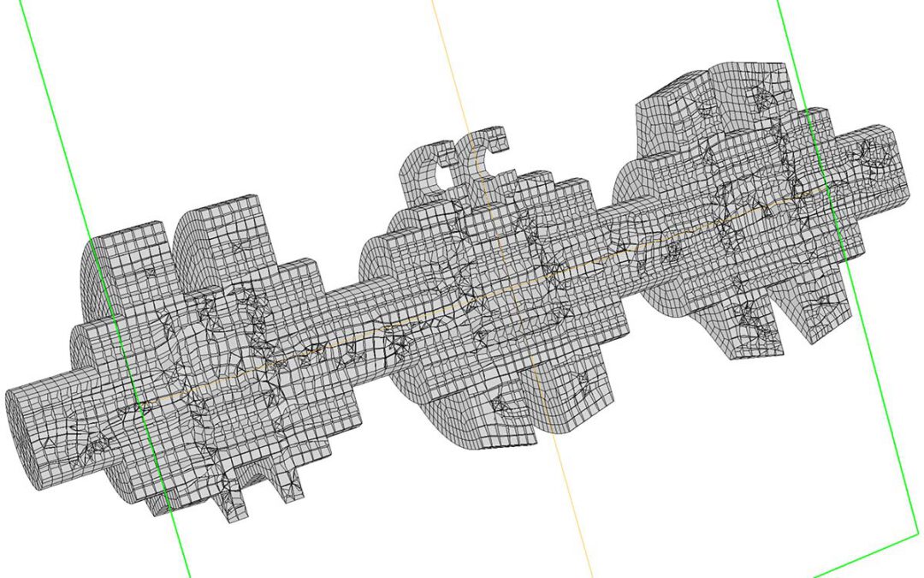
Task: Click the vertical yellow section plane line
Action: 512,289
